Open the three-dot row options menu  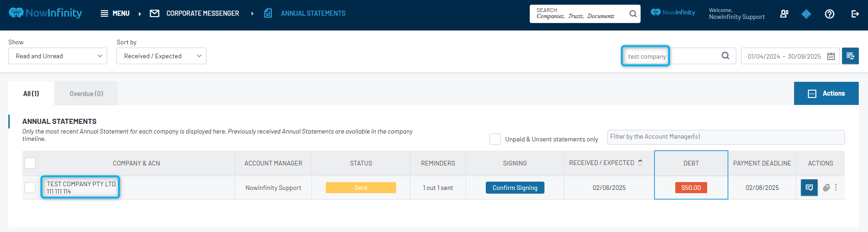click(836, 188)
